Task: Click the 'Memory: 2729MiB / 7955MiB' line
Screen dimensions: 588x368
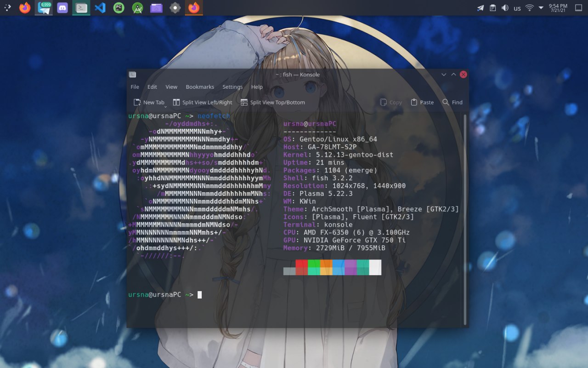Action: pos(334,248)
